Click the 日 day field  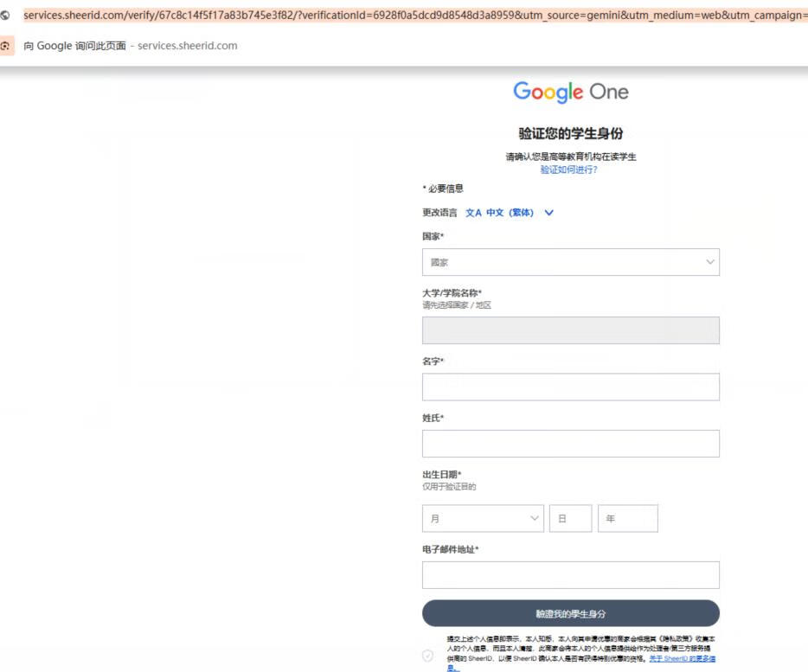tap(570, 519)
